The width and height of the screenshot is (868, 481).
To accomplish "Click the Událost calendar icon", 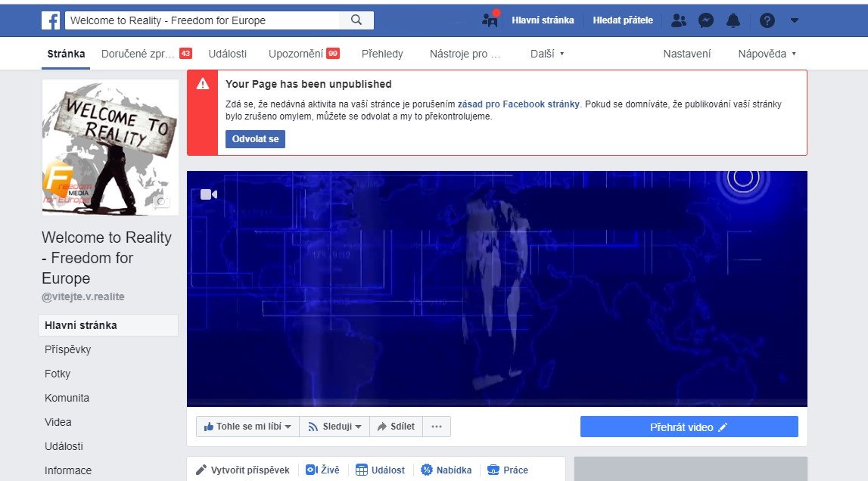I will tap(362, 470).
